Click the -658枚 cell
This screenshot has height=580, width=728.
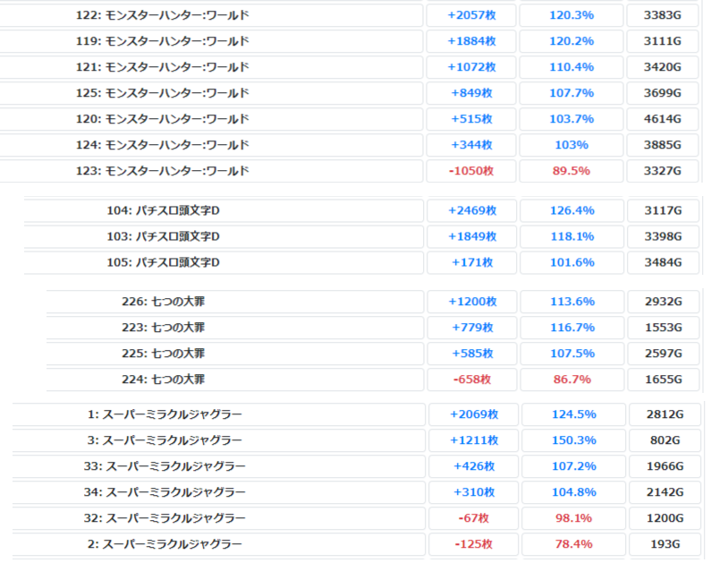click(x=472, y=380)
